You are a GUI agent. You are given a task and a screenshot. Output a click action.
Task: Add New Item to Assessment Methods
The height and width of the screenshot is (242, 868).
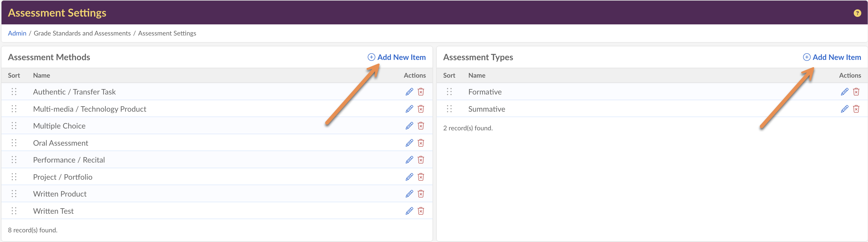[397, 57]
